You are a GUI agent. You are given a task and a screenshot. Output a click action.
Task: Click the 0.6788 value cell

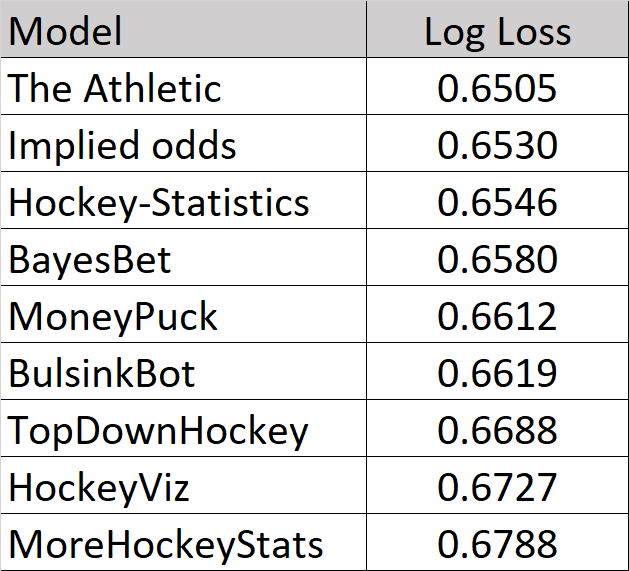pyautogui.click(x=497, y=544)
